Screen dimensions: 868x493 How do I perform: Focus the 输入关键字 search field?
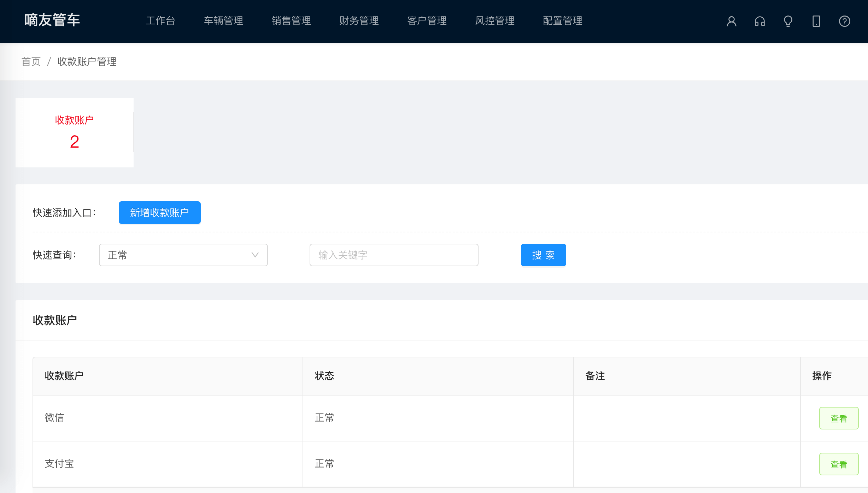point(394,255)
